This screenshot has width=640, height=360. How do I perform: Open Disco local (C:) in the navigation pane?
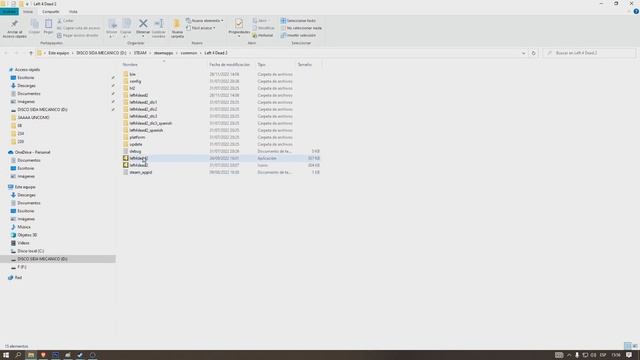[30, 251]
